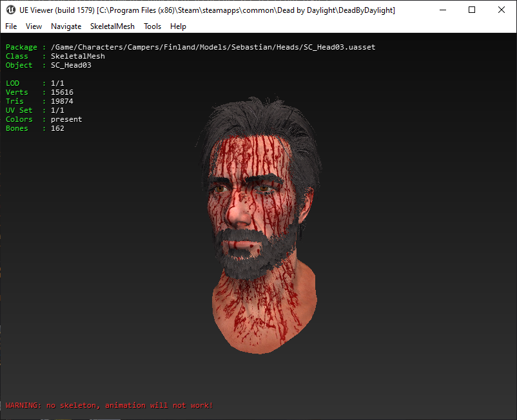Open the Help menu
This screenshot has width=517, height=420.
(x=178, y=26)
